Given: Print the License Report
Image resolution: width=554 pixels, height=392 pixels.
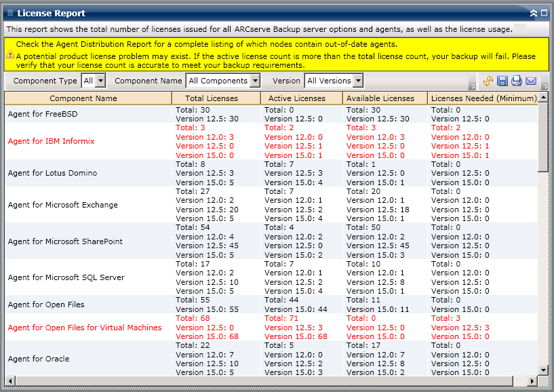Looking at the screenshot, I should (x=516, y=81).
